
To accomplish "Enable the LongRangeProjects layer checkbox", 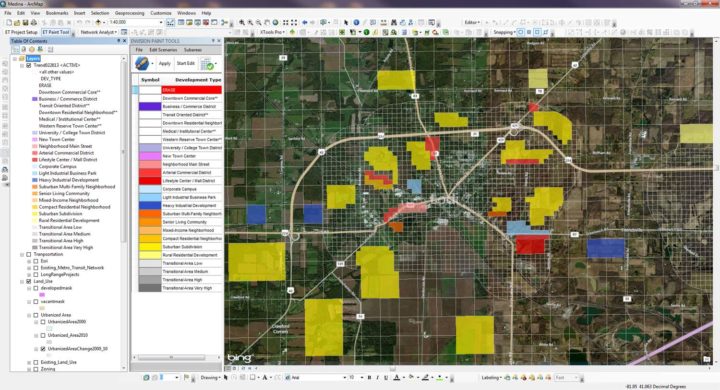I will (x=36, y=274).
